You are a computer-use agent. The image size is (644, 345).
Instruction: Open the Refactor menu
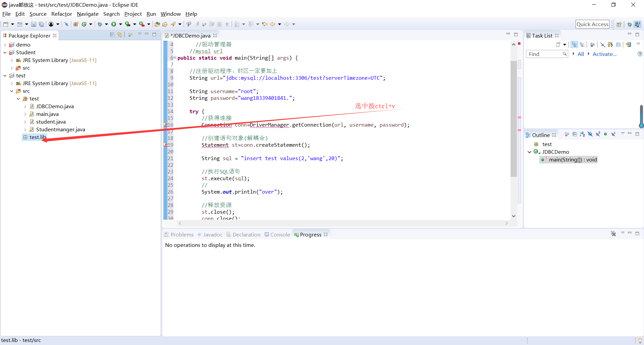pyautogui.click(x=62, y=14)
